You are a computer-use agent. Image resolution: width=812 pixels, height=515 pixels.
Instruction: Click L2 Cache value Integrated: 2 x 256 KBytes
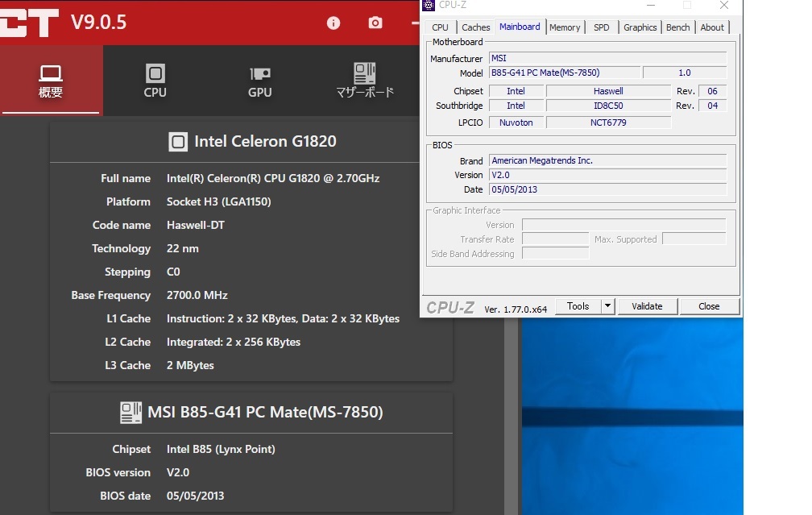[233, 342]
